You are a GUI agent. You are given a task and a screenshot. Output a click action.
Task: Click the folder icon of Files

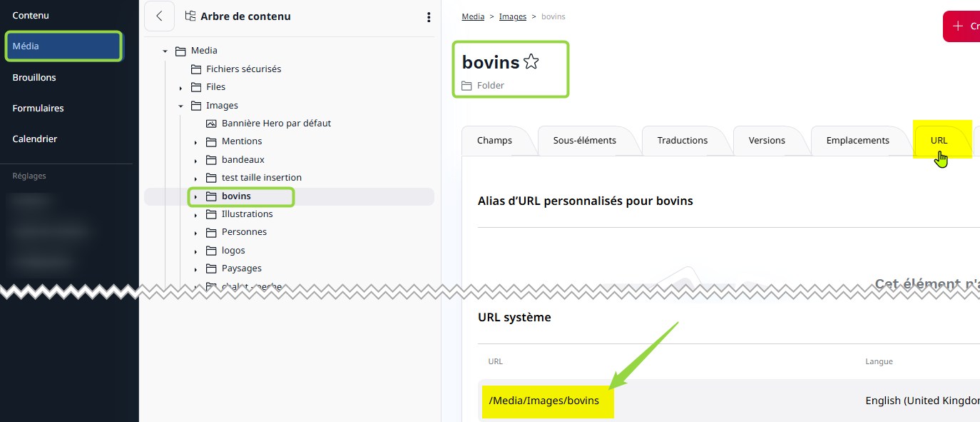click(x=196, y=87)
